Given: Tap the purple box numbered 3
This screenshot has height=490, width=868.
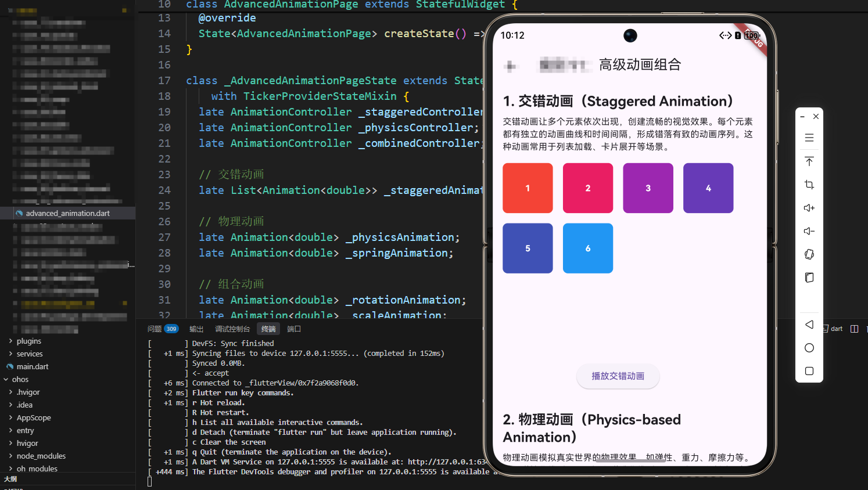Looking at the screenshot, I should click(x=648, y=188).
